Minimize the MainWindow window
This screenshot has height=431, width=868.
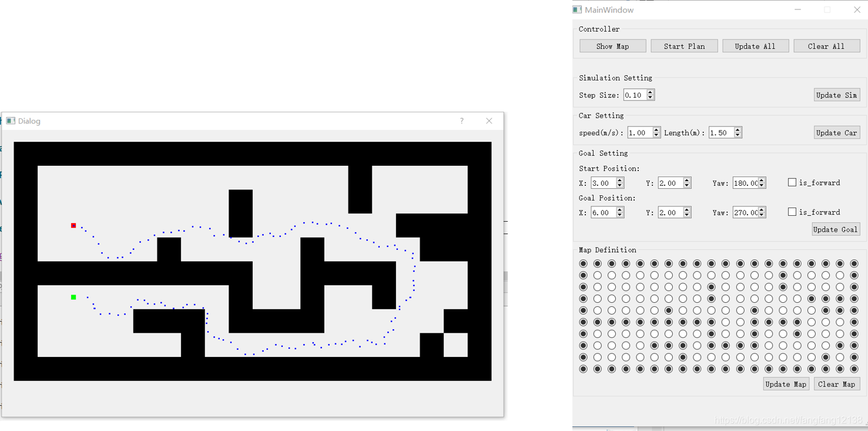[x=797, y=9]
